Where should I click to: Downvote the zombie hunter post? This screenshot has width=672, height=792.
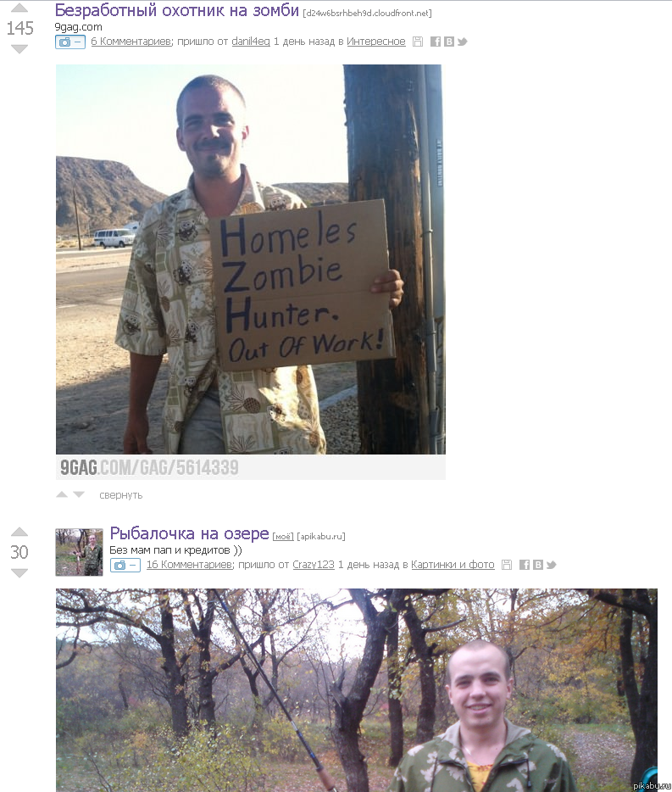(19, 49)
